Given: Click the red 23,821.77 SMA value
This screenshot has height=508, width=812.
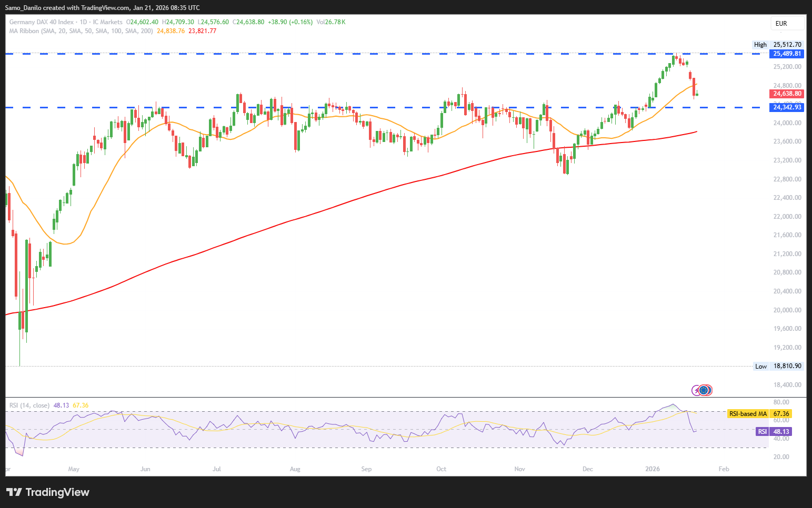Looking at the screenshot, I should 203,31.
